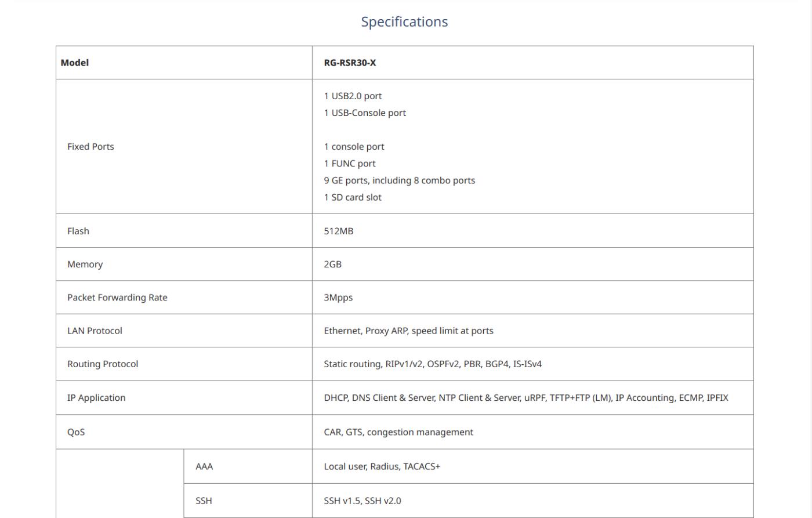Click the LAN Protocol label
This screenshot has height=518, width=812.
pyautogui.click(x=95, y=331)
